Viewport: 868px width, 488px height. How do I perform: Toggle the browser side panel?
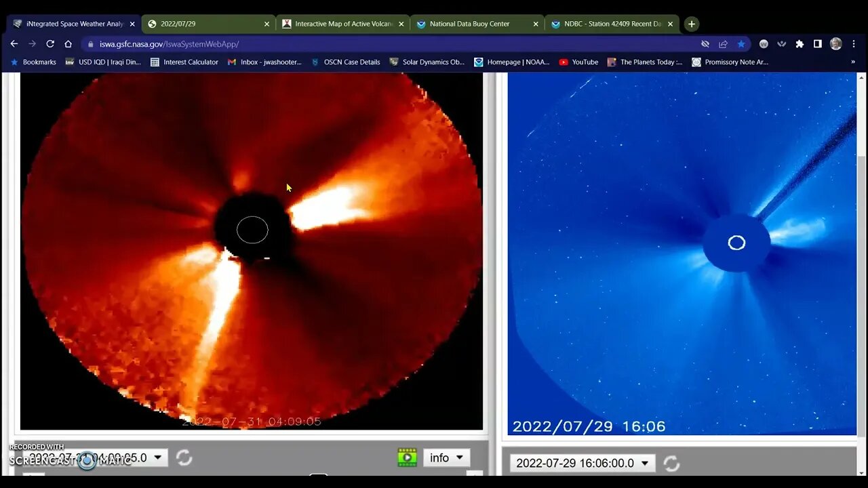click(x=818, y=44)
